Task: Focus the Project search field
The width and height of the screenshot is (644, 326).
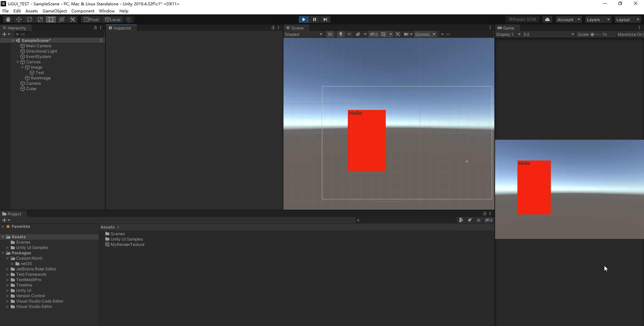Action: click(406, 220)
